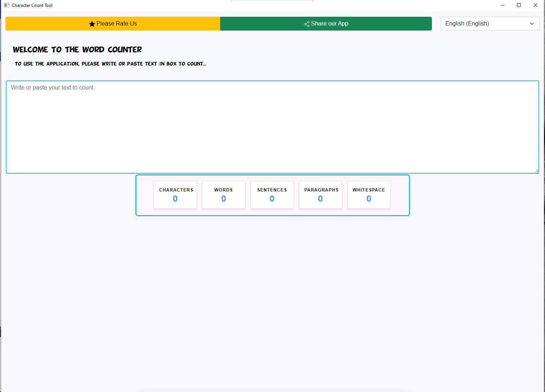
Task: Select the Paragraphs count card
Action: click(321, 195)
